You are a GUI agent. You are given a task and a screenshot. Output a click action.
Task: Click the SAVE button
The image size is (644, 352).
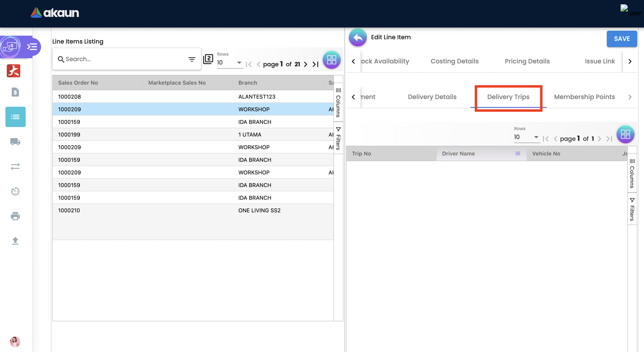click(621, 39)
